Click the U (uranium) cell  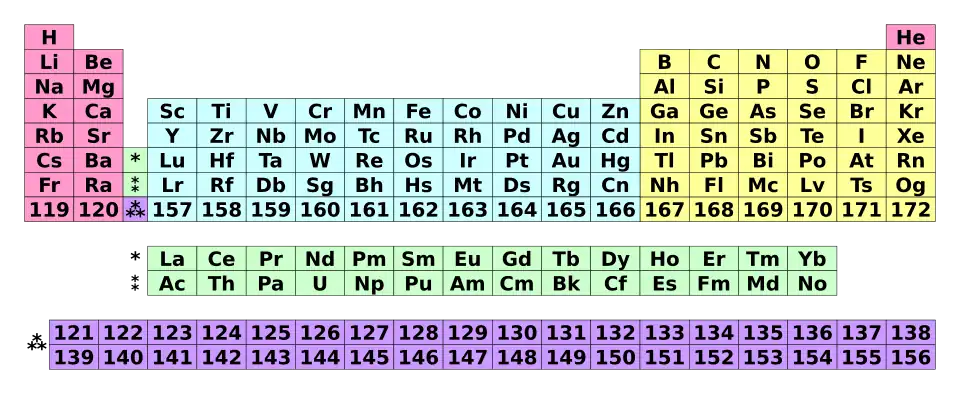320,283
